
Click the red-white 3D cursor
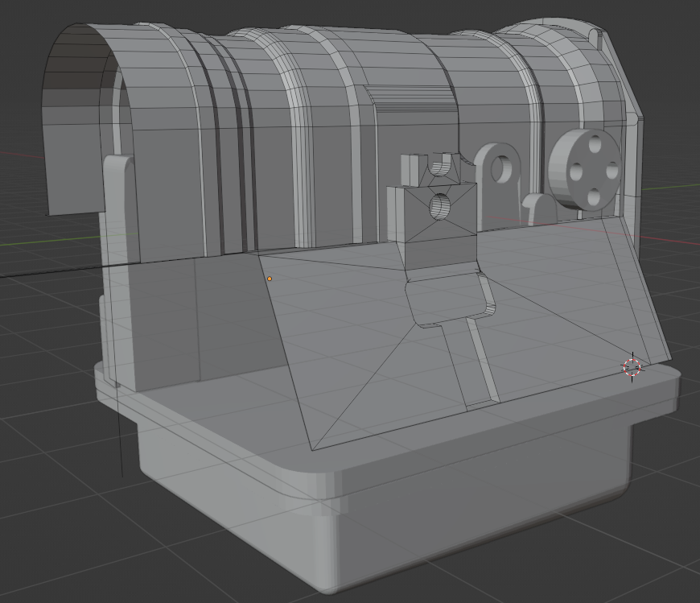coord(632,368)
